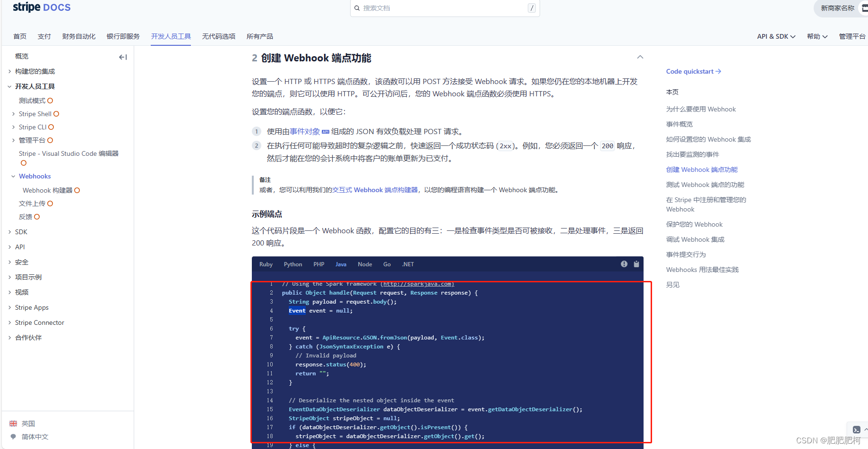The width and height of the screenshot is (868, 449).
Task: Open the 帮助 dropdown menu
Action: click(817, 36)
